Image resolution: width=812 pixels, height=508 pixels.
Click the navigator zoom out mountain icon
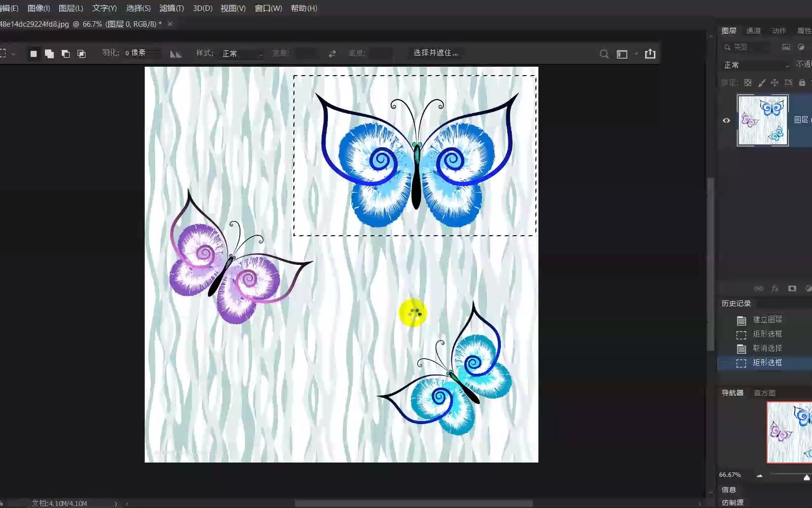click(760, 476)
